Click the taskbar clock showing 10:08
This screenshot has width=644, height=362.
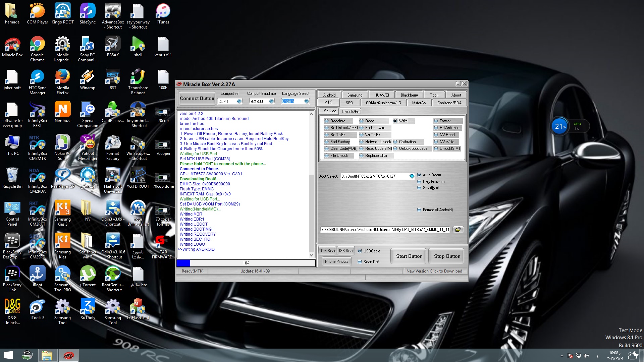point(615,356)
